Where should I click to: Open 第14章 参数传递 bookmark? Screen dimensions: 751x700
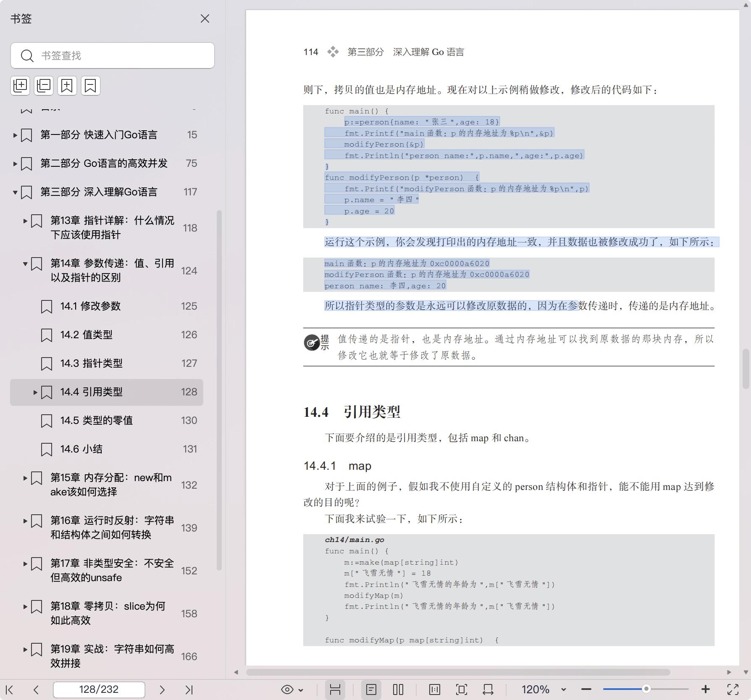112,271
